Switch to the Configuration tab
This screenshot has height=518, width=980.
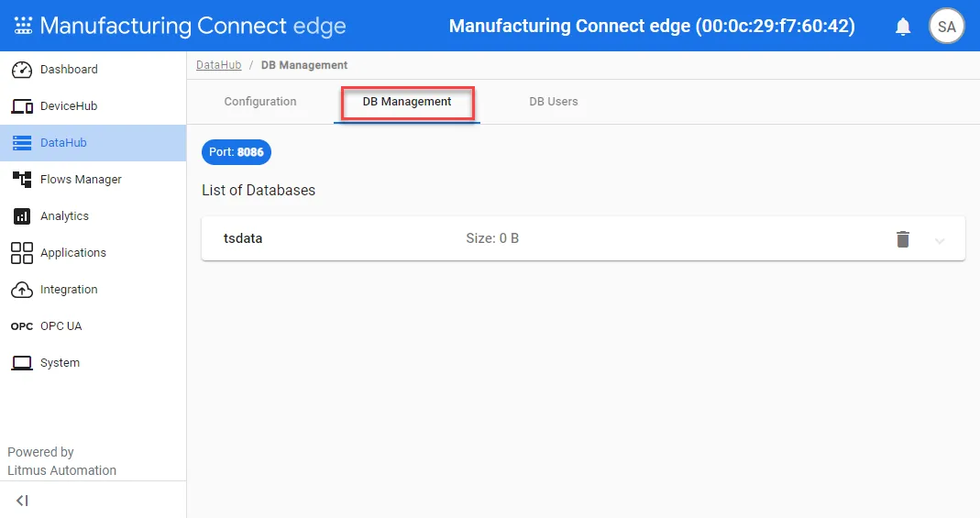(x=260, y=101)
